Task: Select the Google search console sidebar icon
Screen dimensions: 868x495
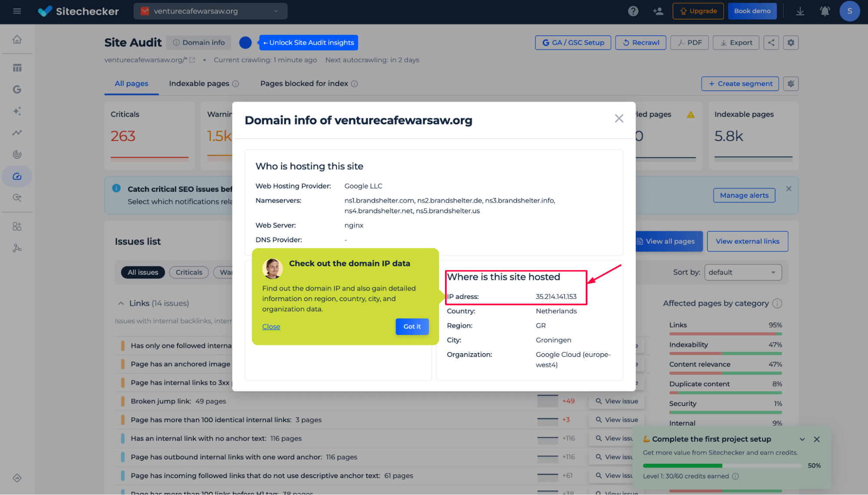Action: pyautogui.click(x=17, y=89)
